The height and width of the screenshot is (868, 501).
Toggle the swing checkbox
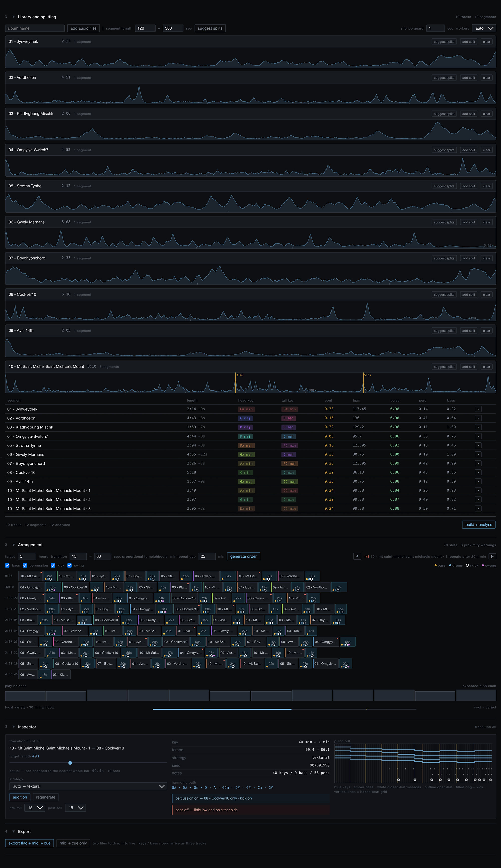(x=69, y=565)
